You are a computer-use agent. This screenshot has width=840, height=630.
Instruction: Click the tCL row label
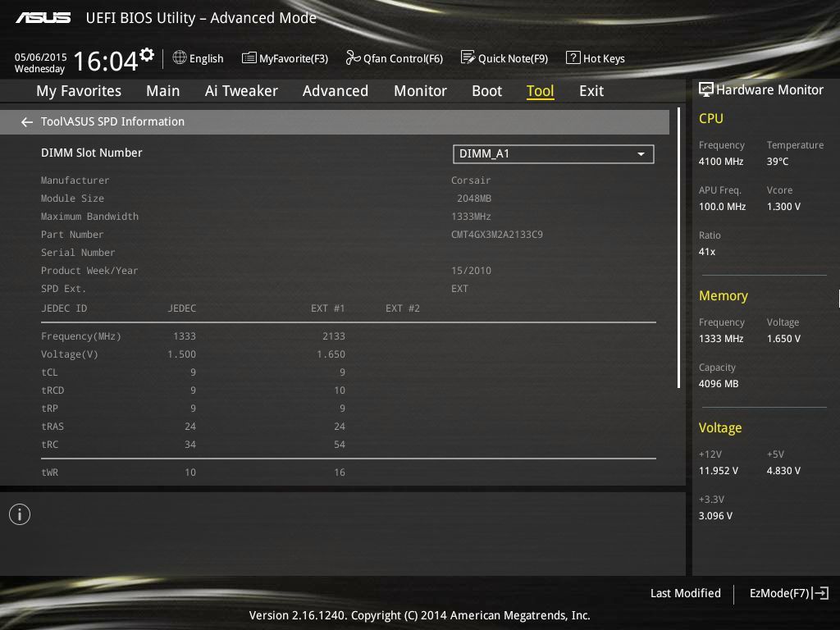[x=49, y=372]
